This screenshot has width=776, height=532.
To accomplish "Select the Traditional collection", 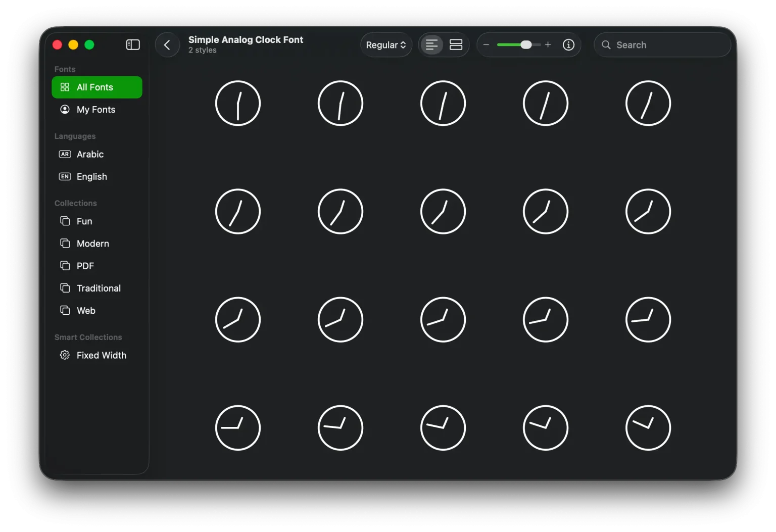I will (x=99, y=288).
